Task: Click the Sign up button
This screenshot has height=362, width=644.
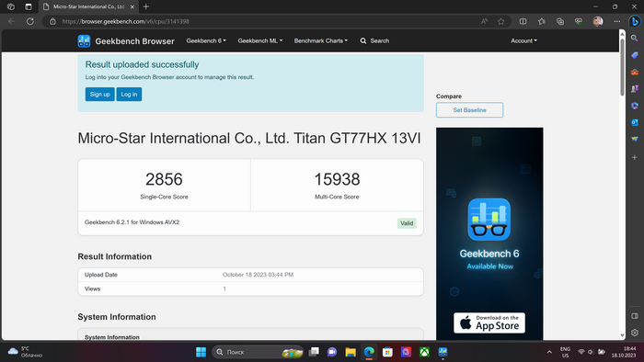Action: pyautogui.click(x=99, y=95)
